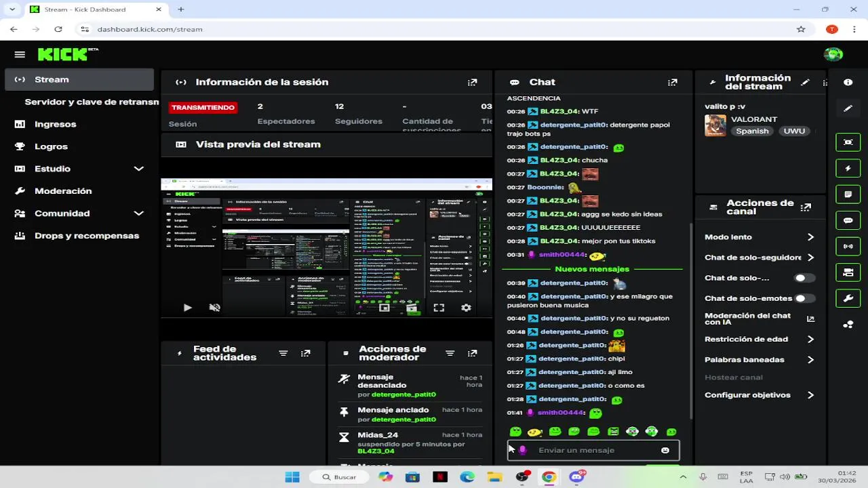The width and height of the screenshot is (868, 488).
Task: Open the emoji picker in the message box
Action: click(665, 450)
